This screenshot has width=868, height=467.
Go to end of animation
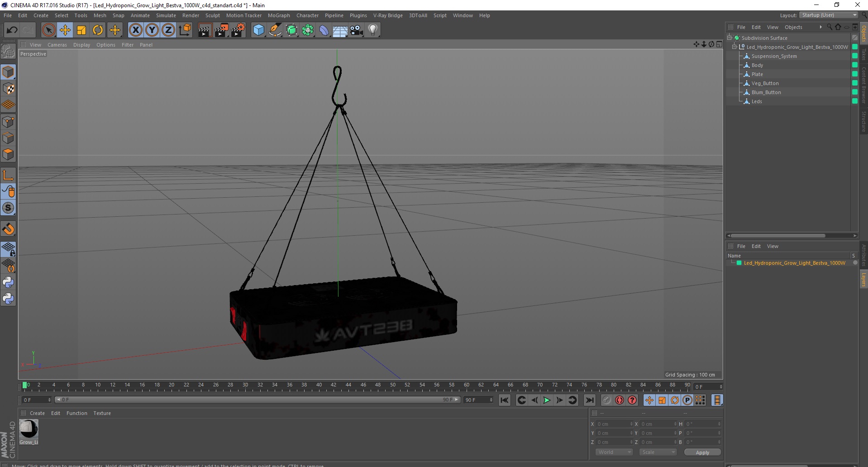pyautogui.click(x=589, y=400)
